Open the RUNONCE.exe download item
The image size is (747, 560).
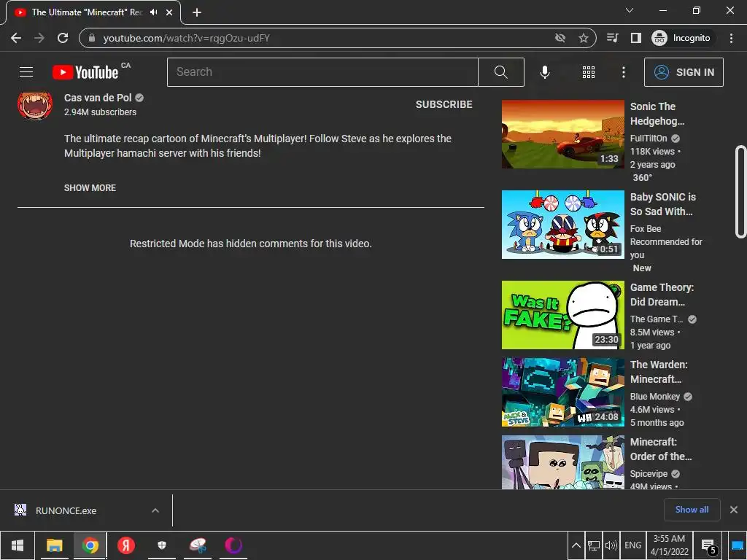tap(66, 510)
